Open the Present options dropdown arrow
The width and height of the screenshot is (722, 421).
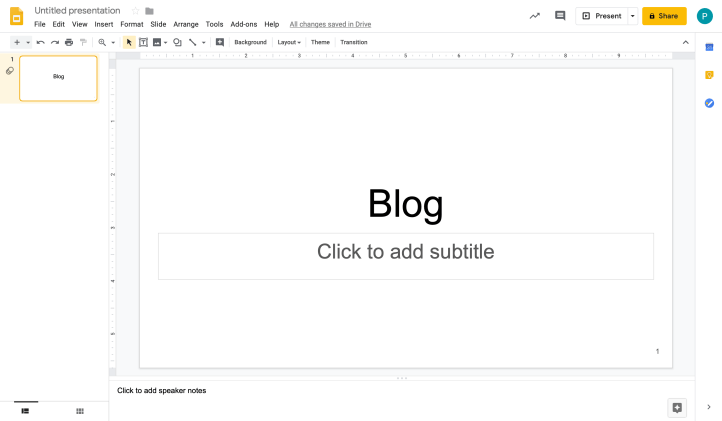click(x=632, y=16)
